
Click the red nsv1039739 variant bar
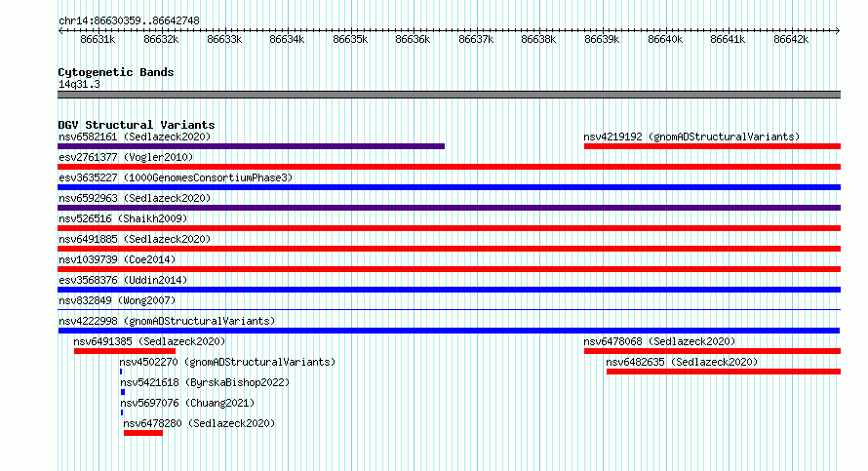pyautogui.click(x=449, y=269)
